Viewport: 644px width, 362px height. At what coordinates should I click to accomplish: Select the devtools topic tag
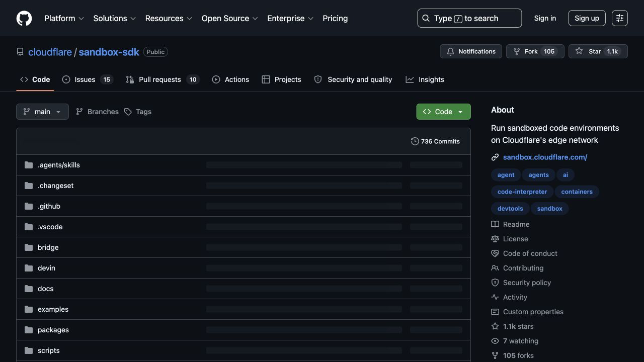point(510,208)
